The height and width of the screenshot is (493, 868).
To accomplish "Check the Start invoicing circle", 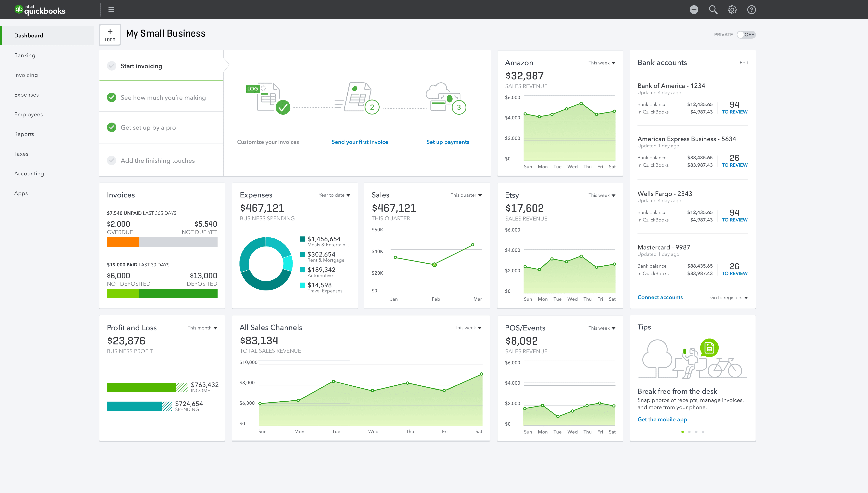I will tap(111, 66).
